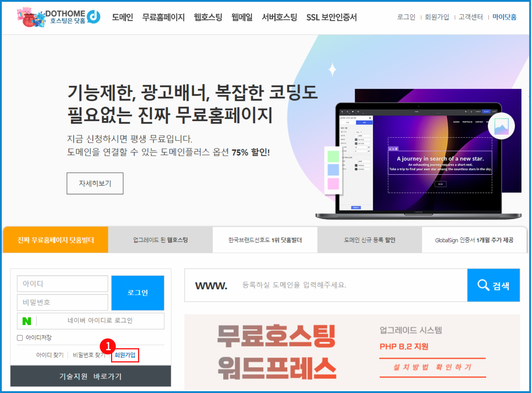
Task: Click 기술지원 바로가기 bar
Action: [90, 376]
